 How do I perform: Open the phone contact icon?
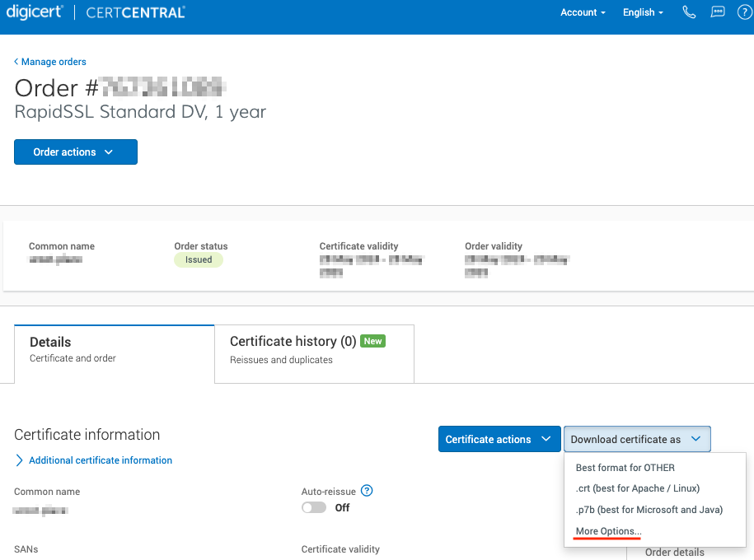[x=689, y=12]
